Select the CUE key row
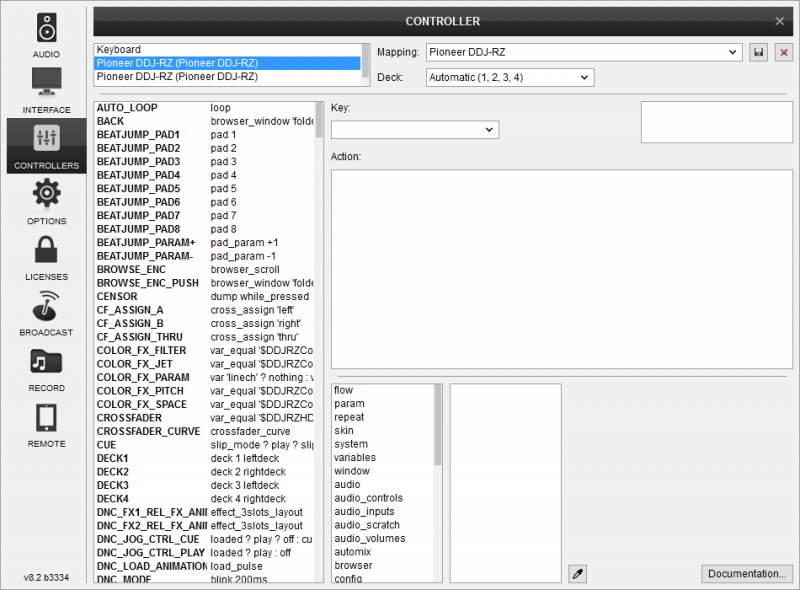Image resolution: width=800 pixels, height=590 pixels. (x=205, y=445)
